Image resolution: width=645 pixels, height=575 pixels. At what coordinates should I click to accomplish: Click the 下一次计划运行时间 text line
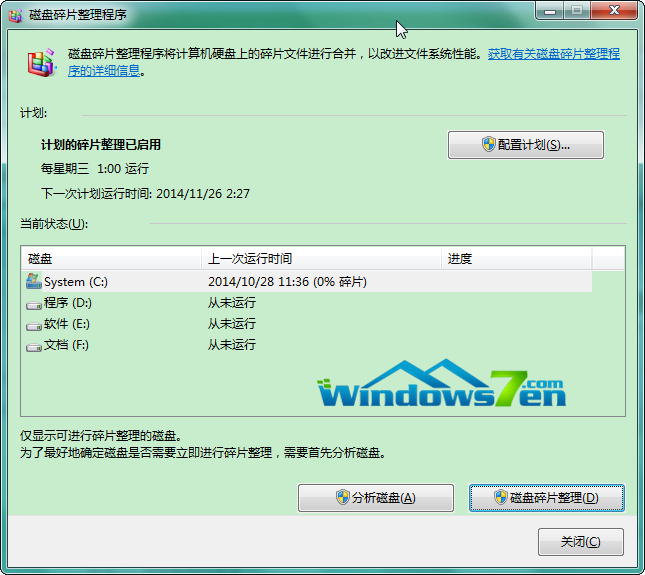tap(146, 193)
